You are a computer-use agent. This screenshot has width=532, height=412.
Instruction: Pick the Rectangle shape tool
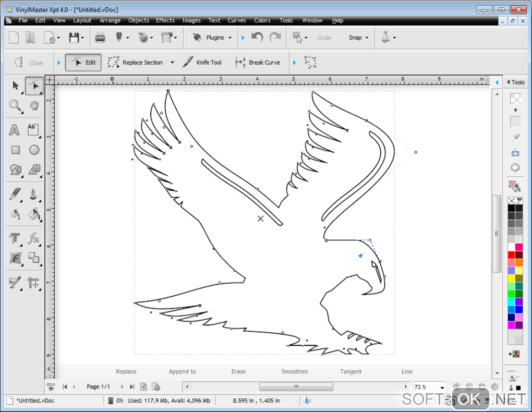(x=16, y=150)
